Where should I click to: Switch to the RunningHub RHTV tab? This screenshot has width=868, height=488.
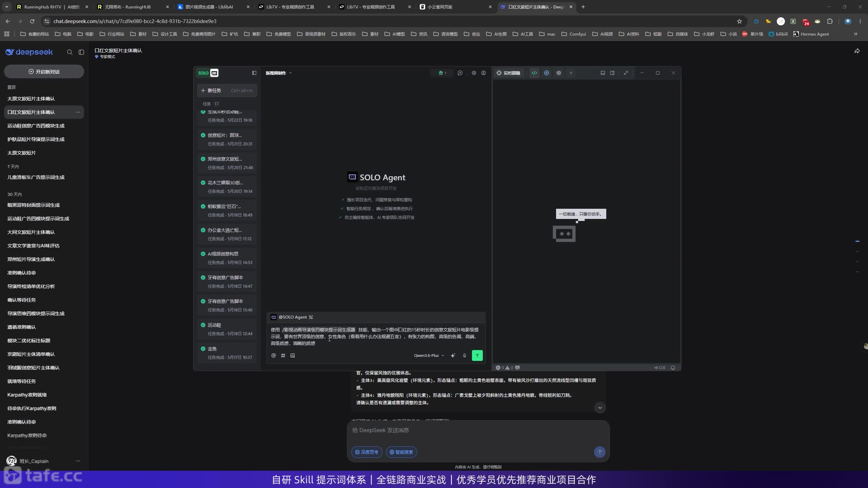(x=52, y=7)
